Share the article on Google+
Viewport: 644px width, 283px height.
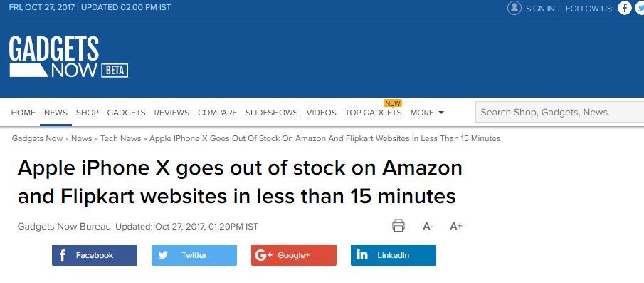pos(294,255)
